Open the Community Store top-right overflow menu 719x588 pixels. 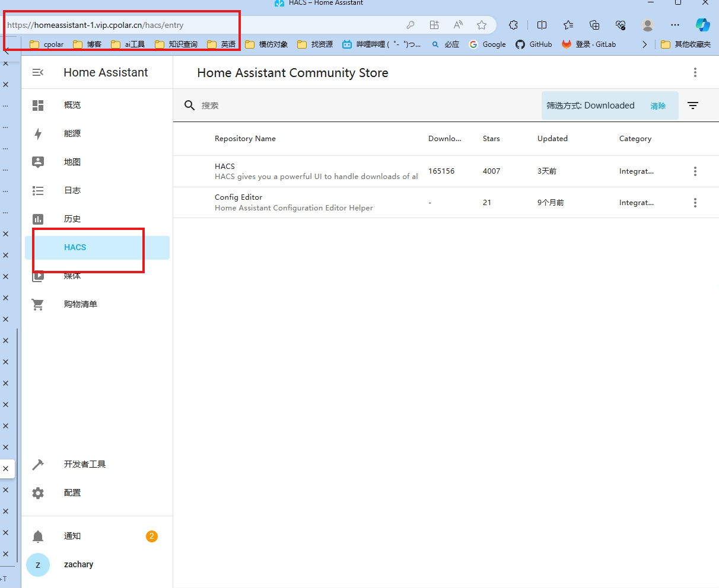coord(695,72)
